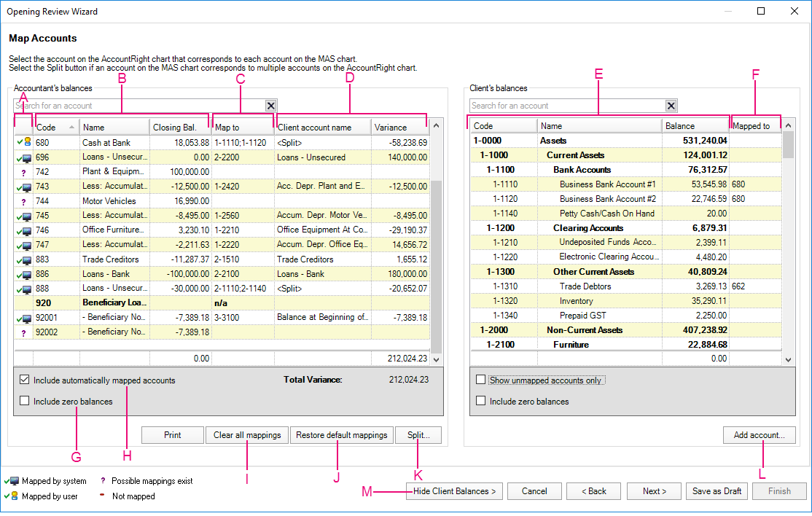Screen dimensions: 812x516
Task: Click Restore default mappings
Action: [341, 435]
